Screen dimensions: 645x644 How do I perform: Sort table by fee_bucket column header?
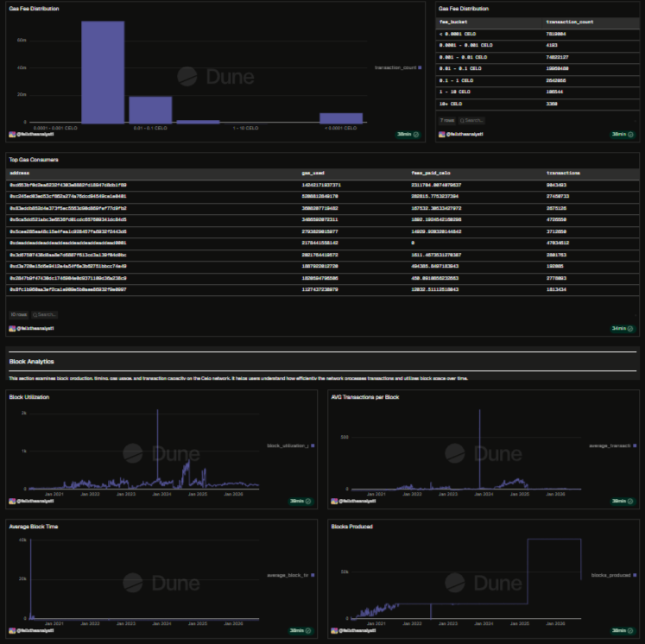coord(453,22)
